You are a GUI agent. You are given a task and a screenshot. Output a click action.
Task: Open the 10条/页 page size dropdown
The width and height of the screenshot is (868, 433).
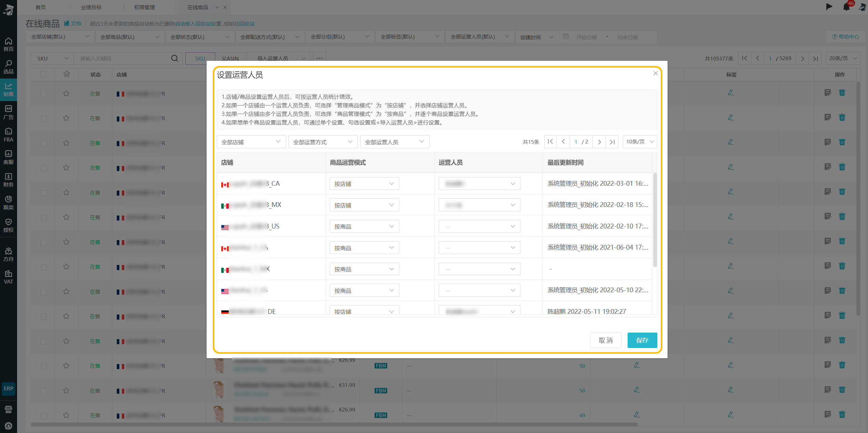point(640,142)
